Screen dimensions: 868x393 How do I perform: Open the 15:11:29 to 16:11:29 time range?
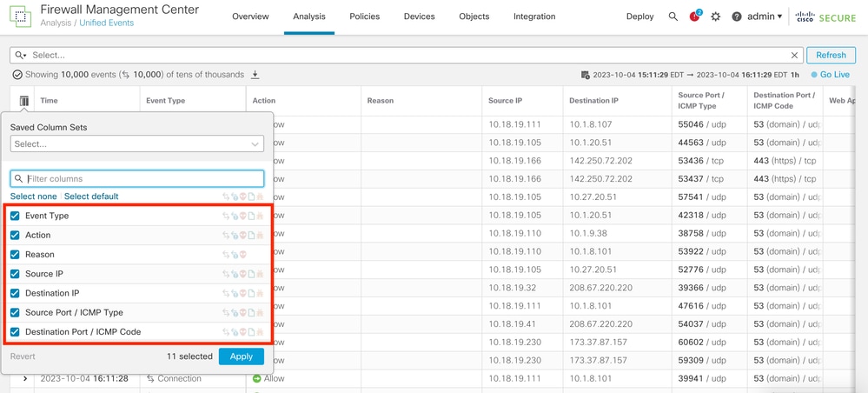pyautogui.click(x=689, y=74)
